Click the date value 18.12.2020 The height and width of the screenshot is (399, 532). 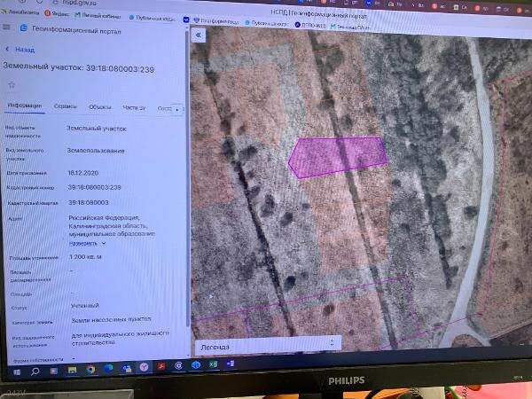[x=83, y=173]
